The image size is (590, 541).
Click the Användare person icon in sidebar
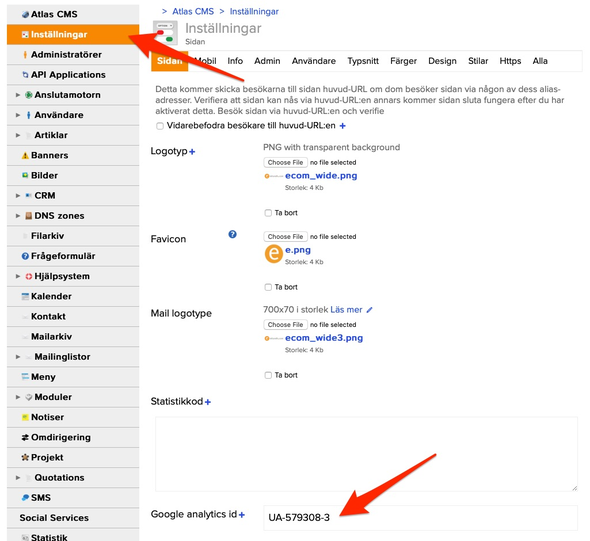[29, 115]
